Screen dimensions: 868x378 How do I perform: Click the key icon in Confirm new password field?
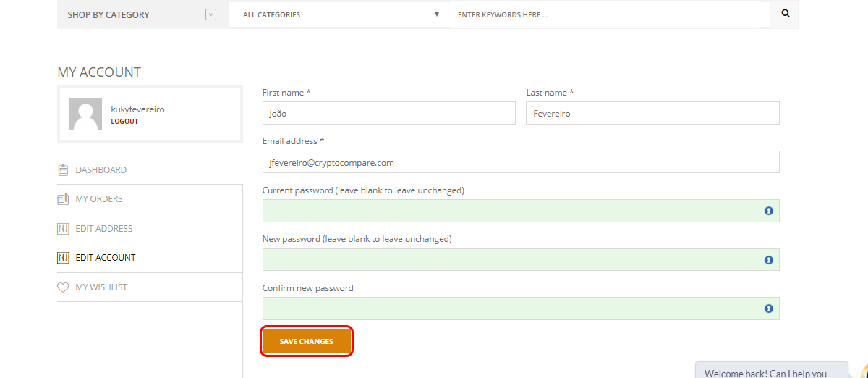(769, 308)
